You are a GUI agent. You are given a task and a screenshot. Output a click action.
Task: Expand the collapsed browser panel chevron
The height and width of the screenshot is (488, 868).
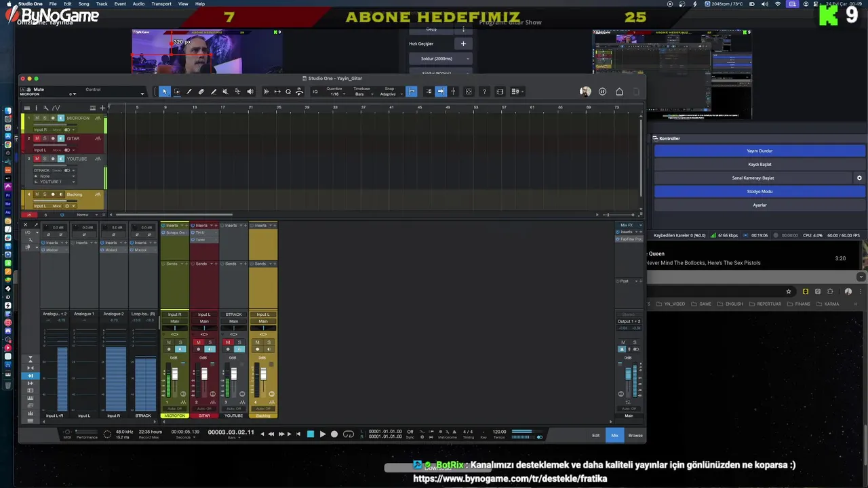861,277
